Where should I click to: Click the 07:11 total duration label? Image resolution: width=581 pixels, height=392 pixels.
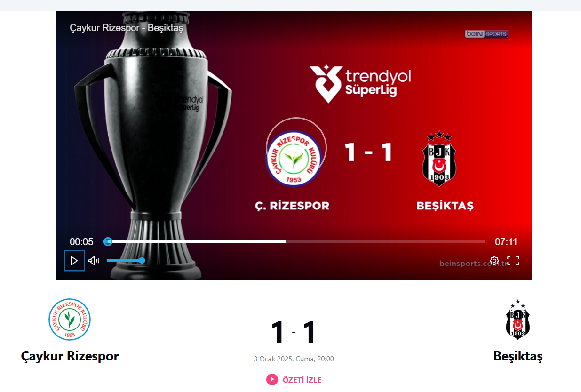[x=506, y=242]
